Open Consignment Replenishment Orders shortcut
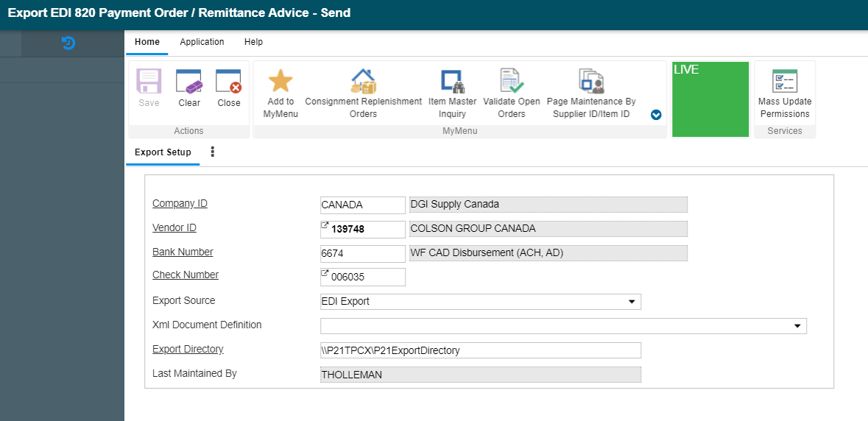This screenshot has height=421, width=868. (x=363, y=82)
